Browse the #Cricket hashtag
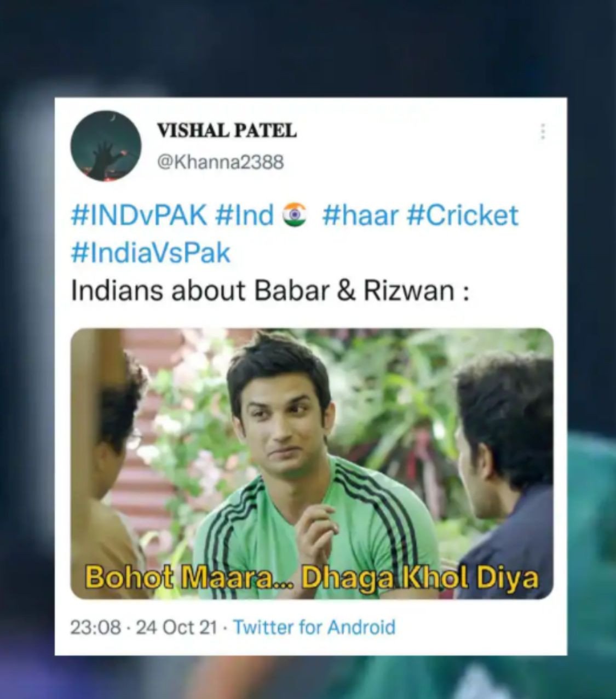This screenshot has width=616, height=699. 462,215
